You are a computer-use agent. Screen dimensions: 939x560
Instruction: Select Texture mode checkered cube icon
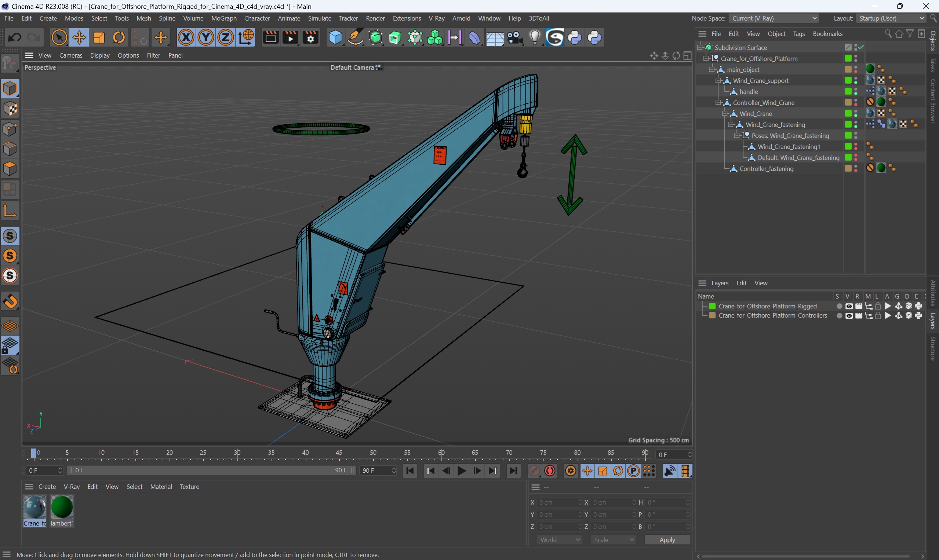pyautogui.click(x=10, y=109)
